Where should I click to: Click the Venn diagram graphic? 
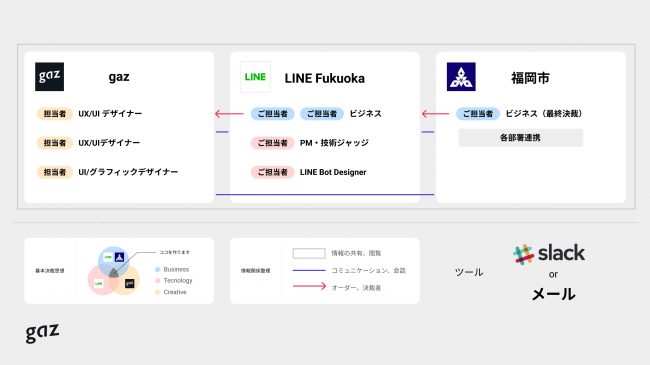coord(114,271)
